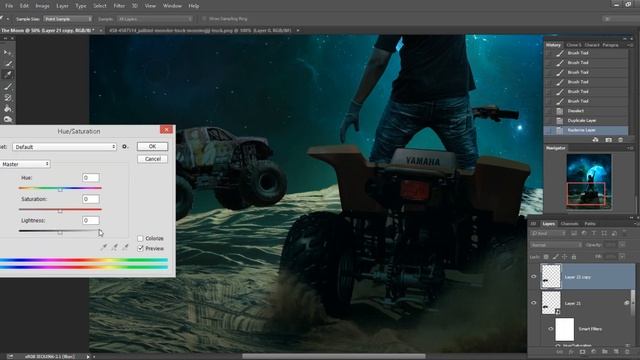Click the add-to-sample eyedropper in Hue/Saturation dialog
Image resolution: width=640 pixels, height=360 pixels.
[115, 247]
